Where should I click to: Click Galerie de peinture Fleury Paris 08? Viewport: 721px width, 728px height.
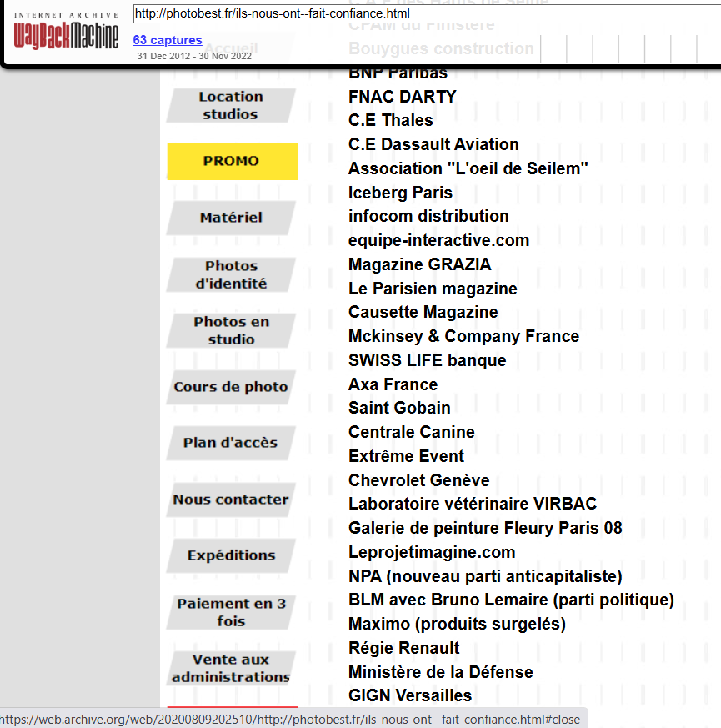pyautogui.click(x=485, y=528)
